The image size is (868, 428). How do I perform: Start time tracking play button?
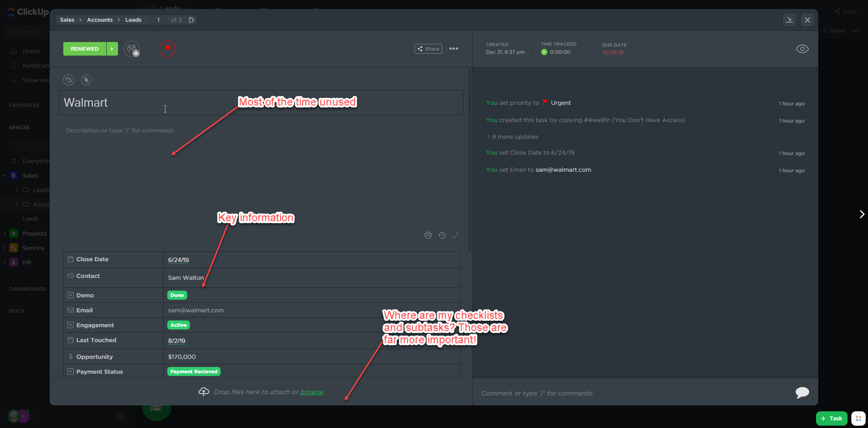(544, 52)
